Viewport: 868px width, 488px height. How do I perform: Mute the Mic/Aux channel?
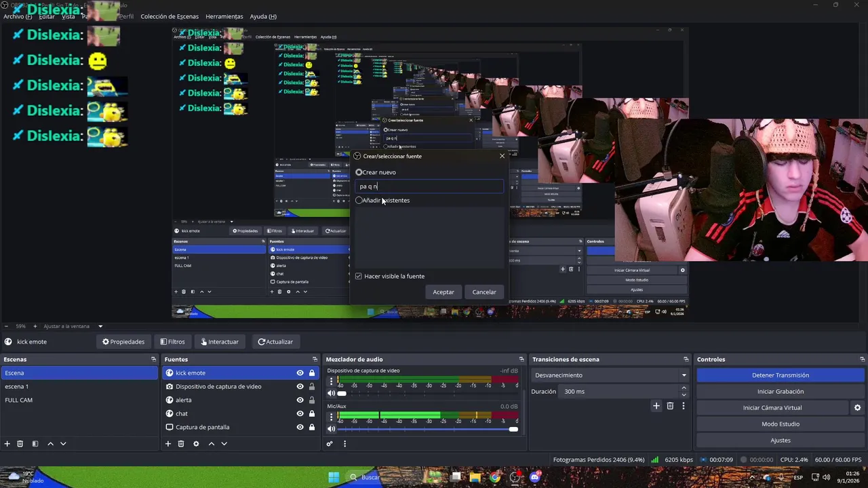(332, 428)
